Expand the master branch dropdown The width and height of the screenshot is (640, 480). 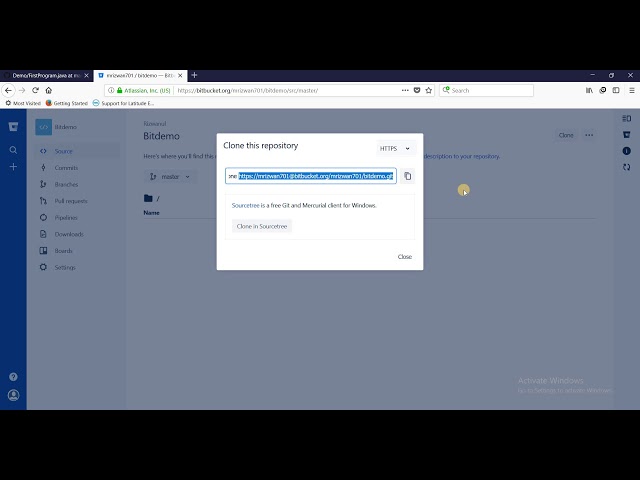pos(170,177)
